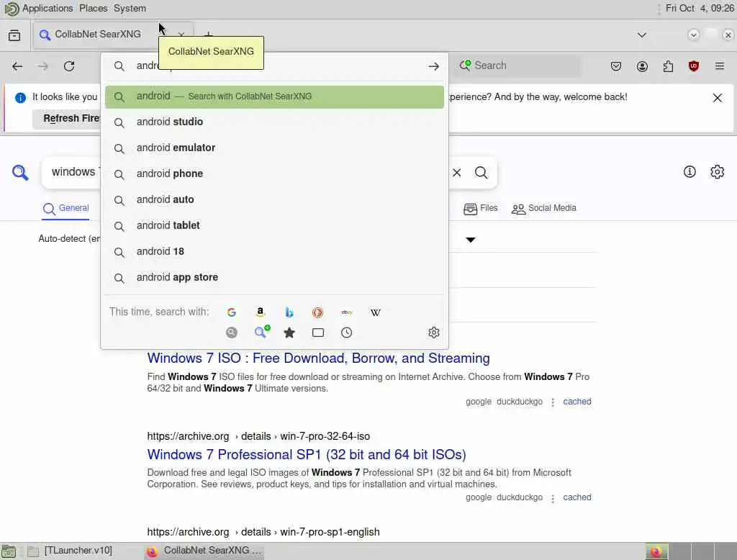
Task: Choose the "android 18" suggestion
Action: tap(274, 251)
